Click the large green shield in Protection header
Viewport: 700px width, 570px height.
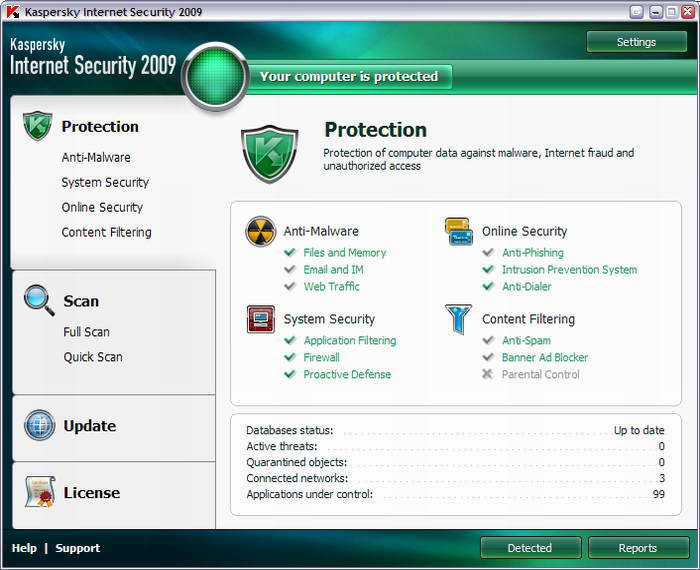pyautogui.click(x=270, y=154)
